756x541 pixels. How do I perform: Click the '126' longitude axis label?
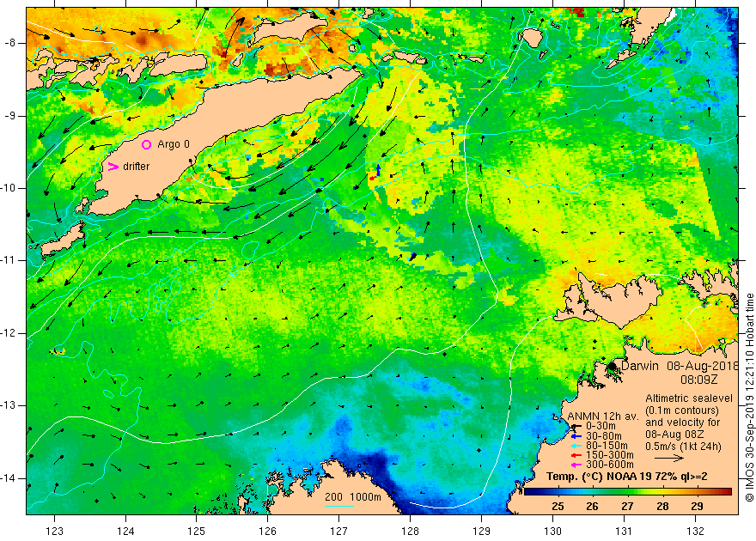point(267,532)
